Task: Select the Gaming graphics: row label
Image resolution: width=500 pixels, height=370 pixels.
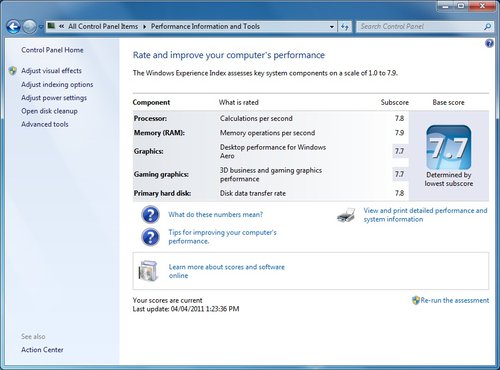Action: coord(161,174)
